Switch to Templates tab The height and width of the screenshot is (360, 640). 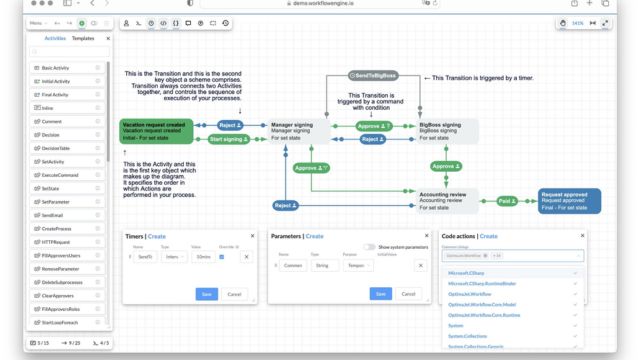click(x=83, y=38)
